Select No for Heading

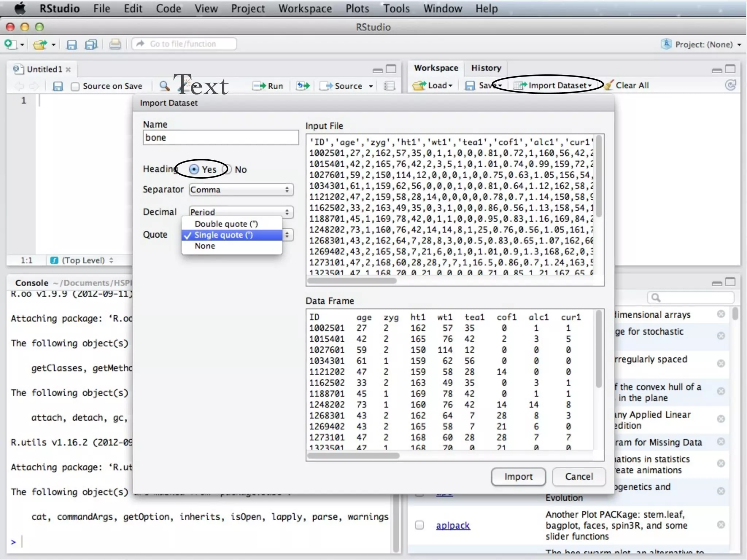pyautogui.click(x=227, y=169)
